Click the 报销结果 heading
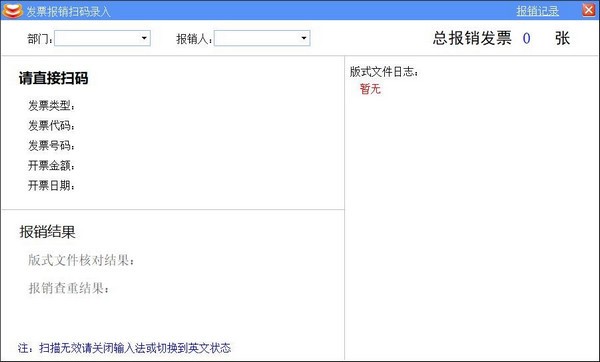This screenshot has height=362, width=600. click(47, 232)
